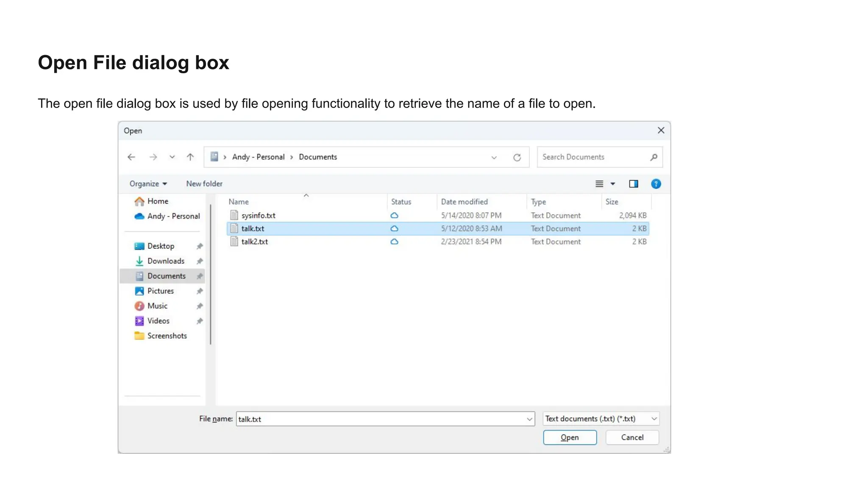The image size is (868, 488).
Task: Click New folder in the toolbar
Action: (x=204, y=184)
